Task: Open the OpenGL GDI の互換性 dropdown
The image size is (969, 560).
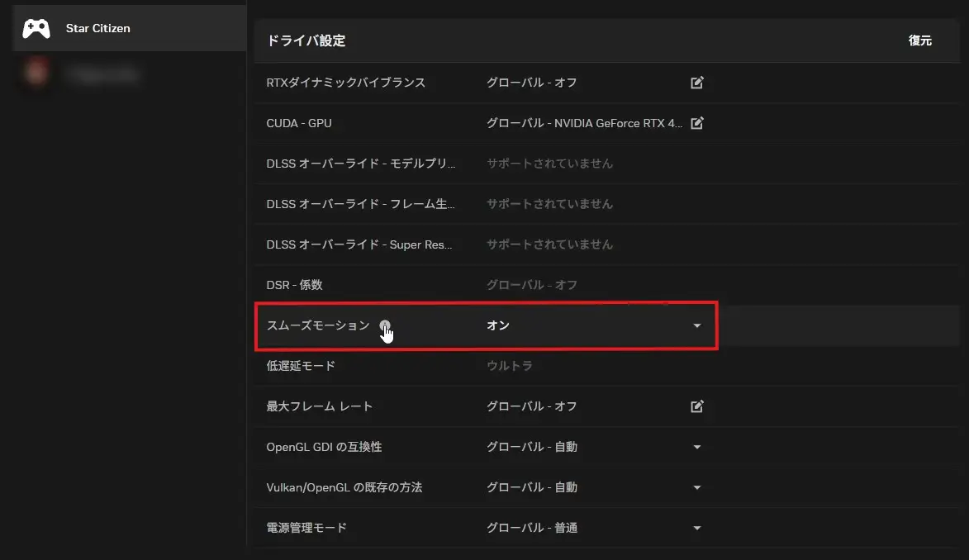Action: [697, 447]
